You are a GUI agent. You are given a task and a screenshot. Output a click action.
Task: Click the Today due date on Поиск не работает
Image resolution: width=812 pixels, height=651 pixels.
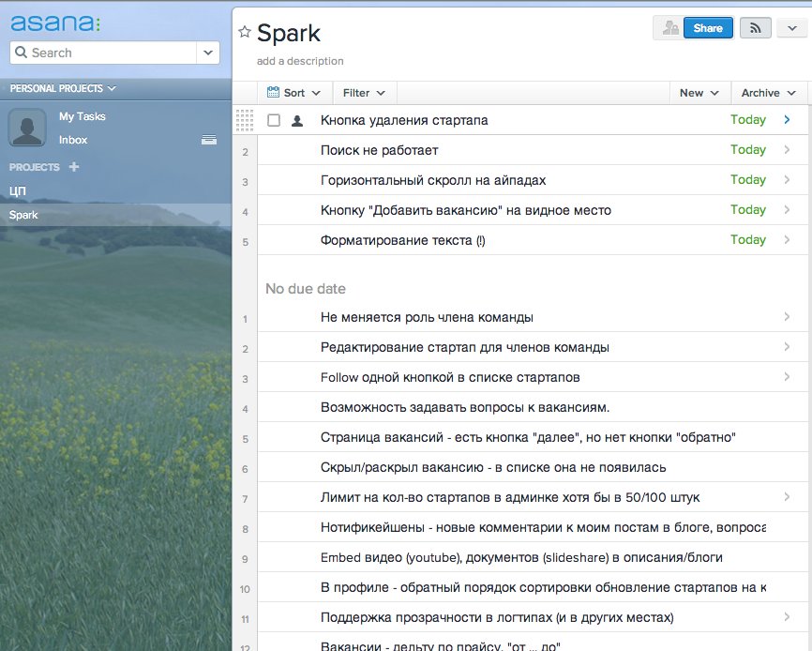click(x=748, y=150)
